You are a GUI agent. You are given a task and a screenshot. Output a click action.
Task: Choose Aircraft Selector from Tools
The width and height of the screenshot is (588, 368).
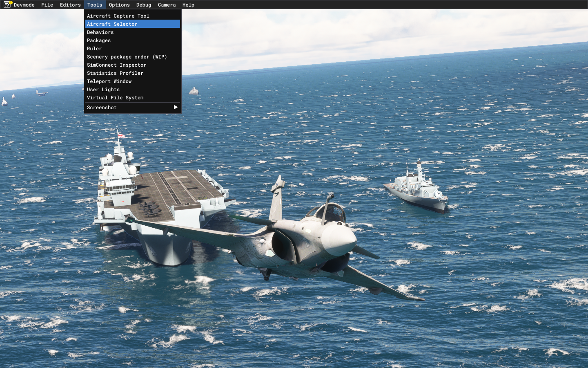pos(133,24)
